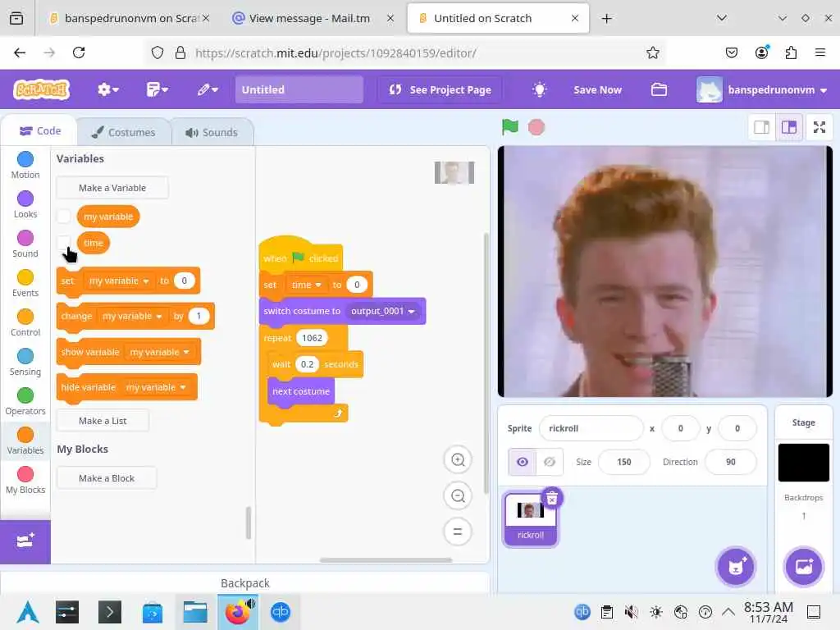Select the rickroll sprite thumbnail
This screenshot has height=630, width=840.
(531, 519)
